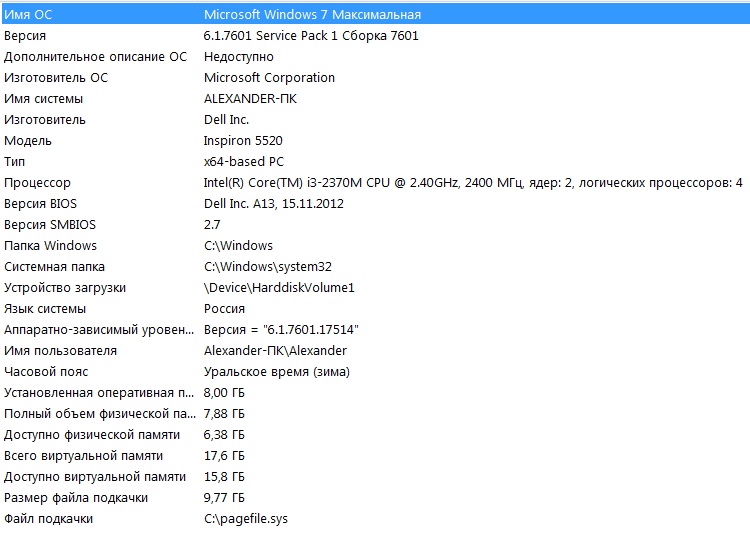Select the 'Аппаратно-зависимый уровен...' label
The width and height of the screenshot is (750, 537).
[99, 330]
